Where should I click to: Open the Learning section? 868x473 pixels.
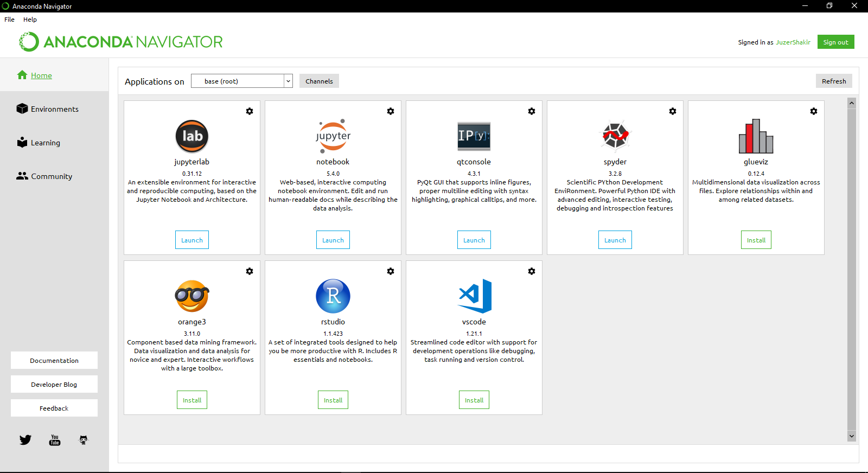[x=39, y=143]
